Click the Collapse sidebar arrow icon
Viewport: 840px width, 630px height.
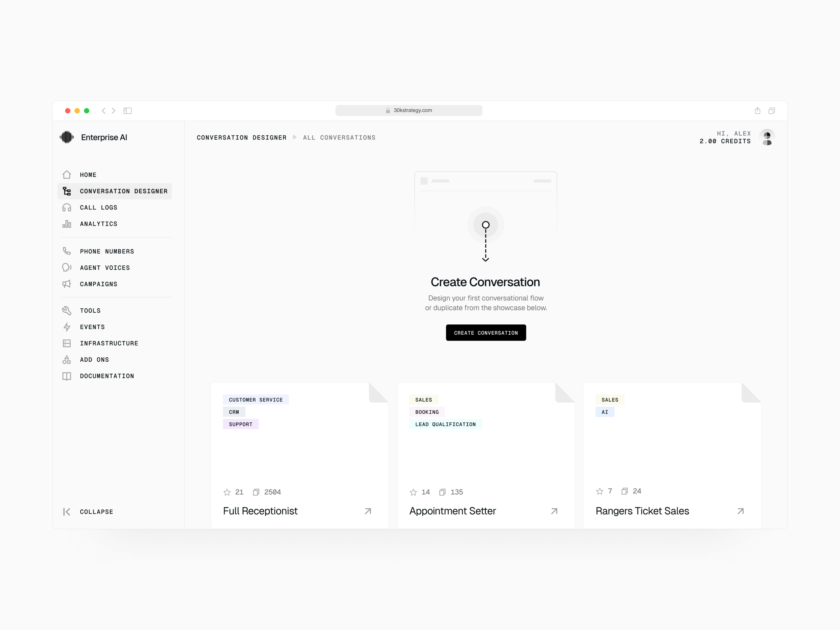[67, 512]
